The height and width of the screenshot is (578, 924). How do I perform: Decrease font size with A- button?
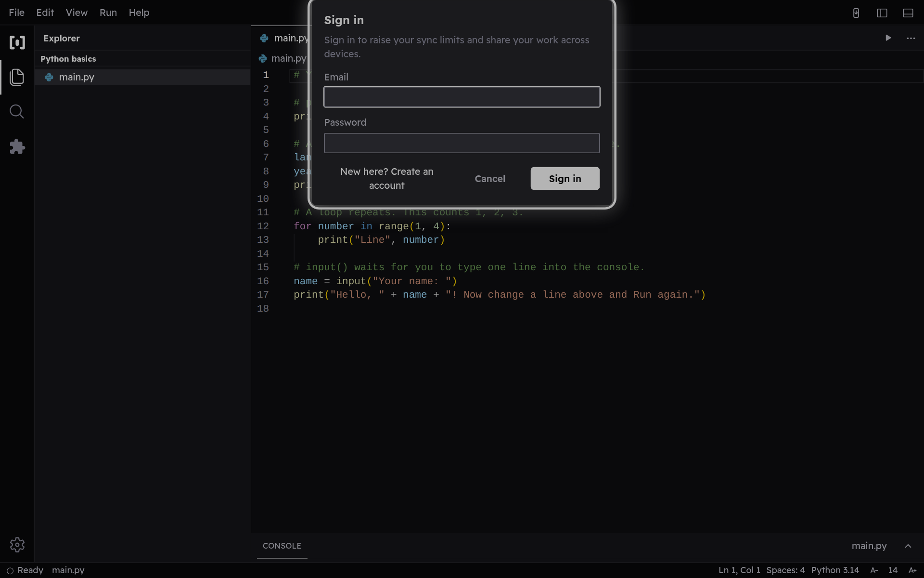pos(874,570)
